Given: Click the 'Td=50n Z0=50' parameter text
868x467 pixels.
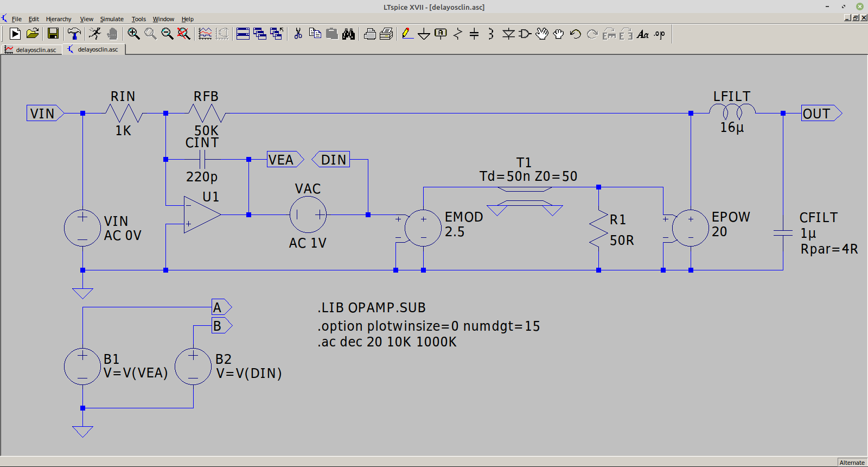Looking at the screenshot, I should [528, 176].
